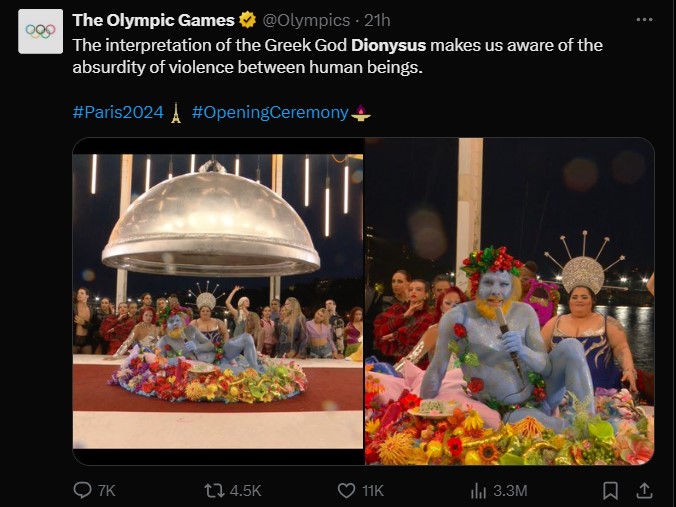Viewport: 676px width, 507px height.
Task: Click the @Olympics handle
Action: coord(306,20)
